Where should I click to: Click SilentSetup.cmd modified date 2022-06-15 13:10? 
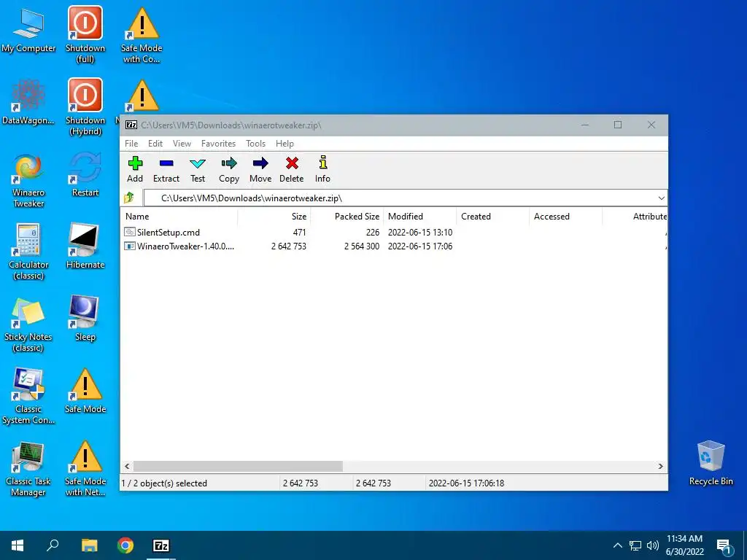(420, 233)
